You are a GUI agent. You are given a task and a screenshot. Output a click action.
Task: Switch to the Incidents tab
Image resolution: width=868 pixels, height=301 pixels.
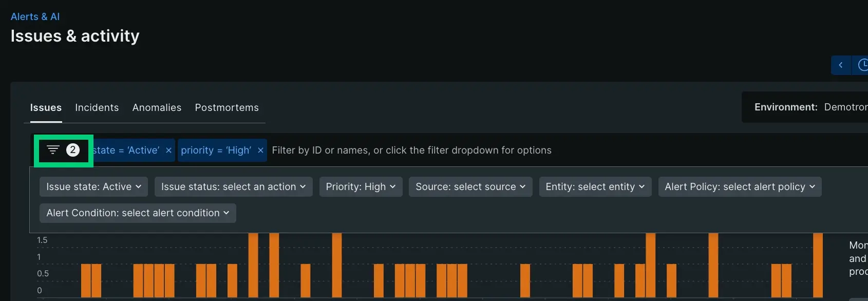97,108
